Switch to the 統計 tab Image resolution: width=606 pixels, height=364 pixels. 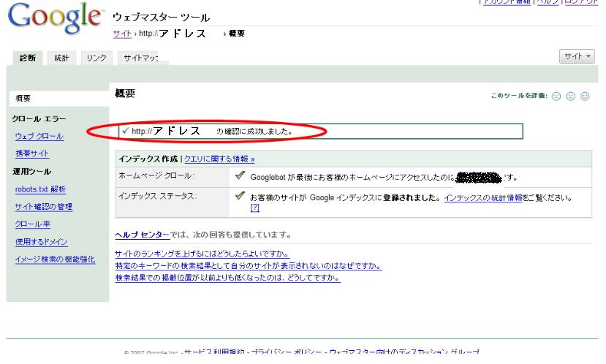[62, 58]
